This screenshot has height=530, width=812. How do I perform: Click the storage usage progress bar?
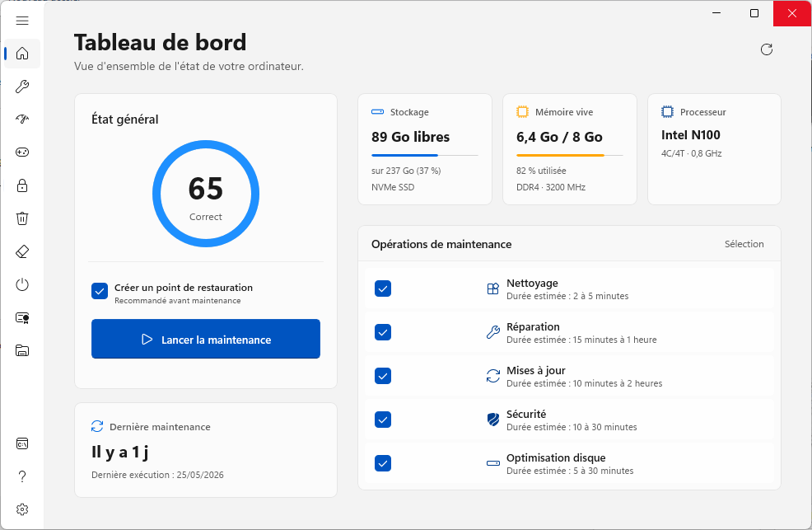coord(425,155)
